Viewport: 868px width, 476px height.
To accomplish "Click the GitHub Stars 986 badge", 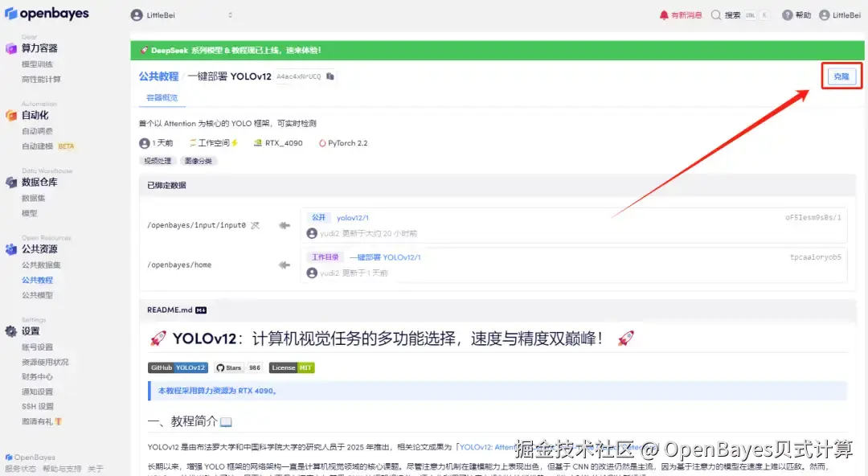I will pos(238,367).
